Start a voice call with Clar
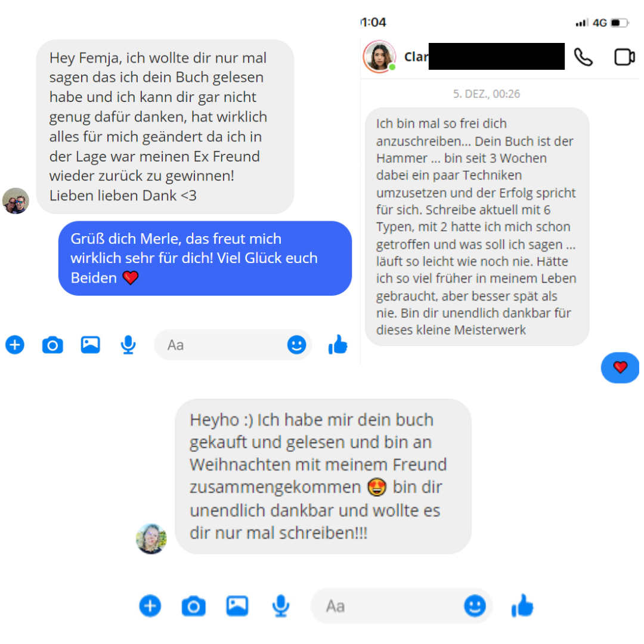Screen dimensions: 644x644 click(583, 57)
